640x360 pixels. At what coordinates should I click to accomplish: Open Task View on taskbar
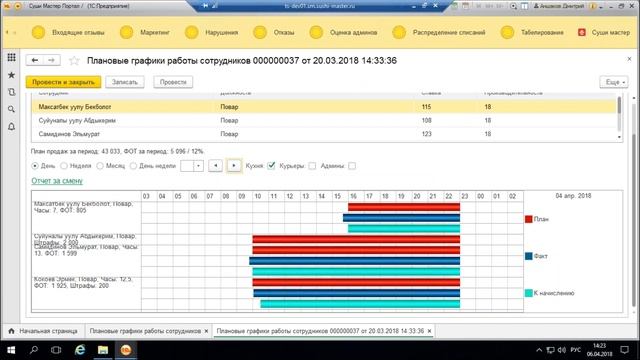[x=56, y=350]
